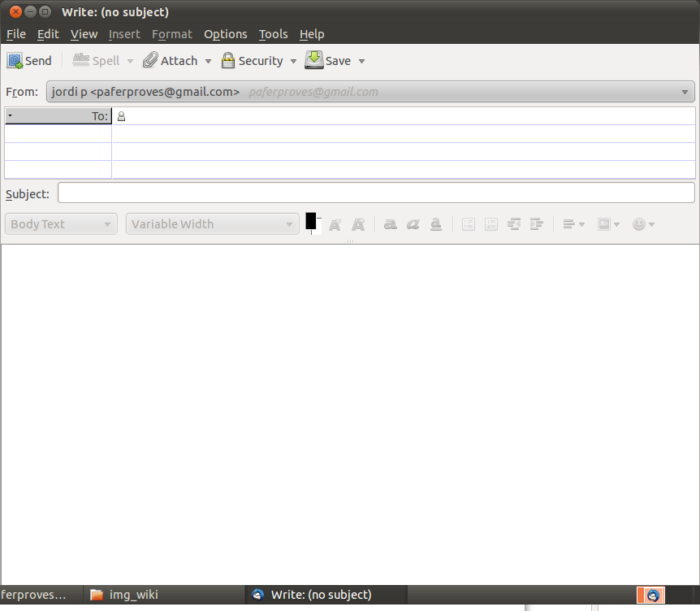This screenshot has height=611, width=700.
Task: Switch to img_wiki window in taskbar
Action: (x=124, y=595)
